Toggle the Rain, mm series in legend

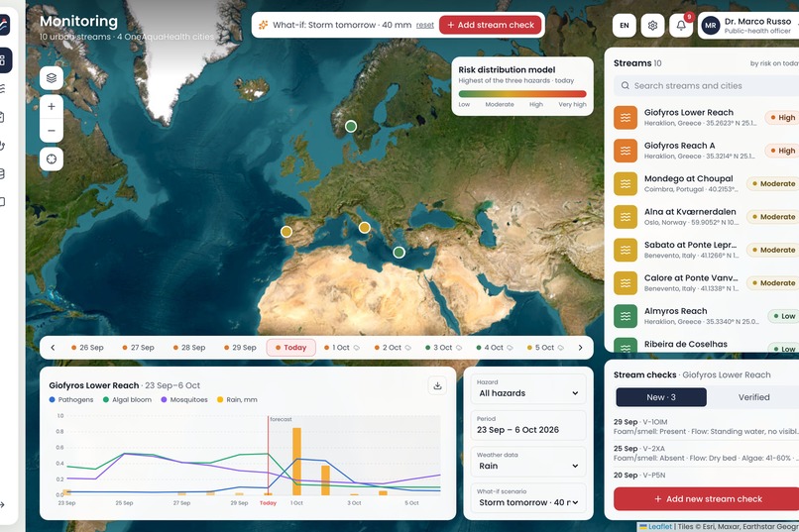237,399
